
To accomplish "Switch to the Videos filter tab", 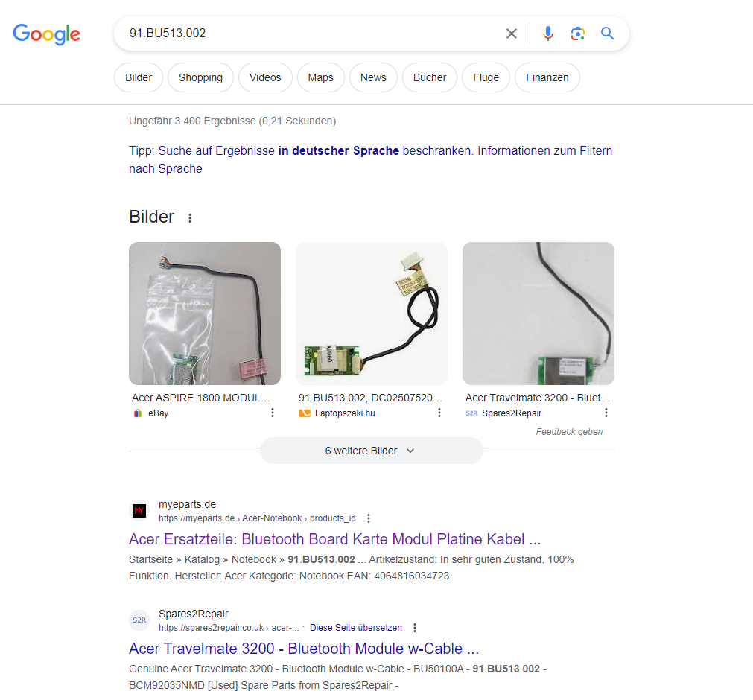I will [x=265, y=77].
